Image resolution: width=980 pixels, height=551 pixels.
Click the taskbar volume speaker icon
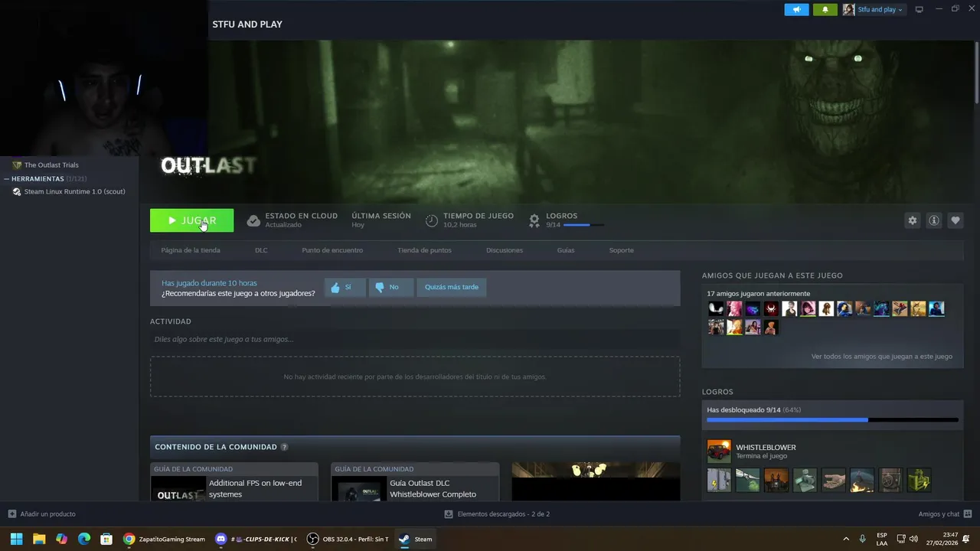click(913, 539)
